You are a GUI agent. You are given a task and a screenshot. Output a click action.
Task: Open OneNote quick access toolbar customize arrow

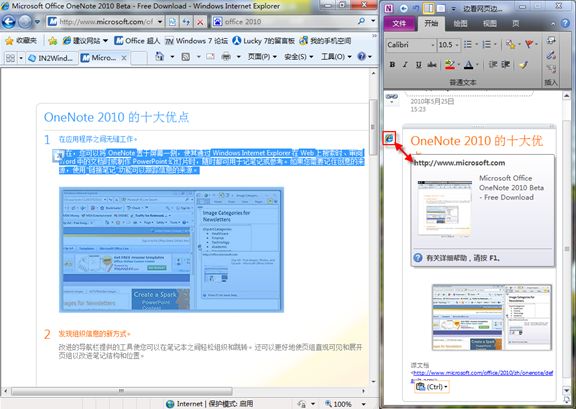[x=453, y=8]
